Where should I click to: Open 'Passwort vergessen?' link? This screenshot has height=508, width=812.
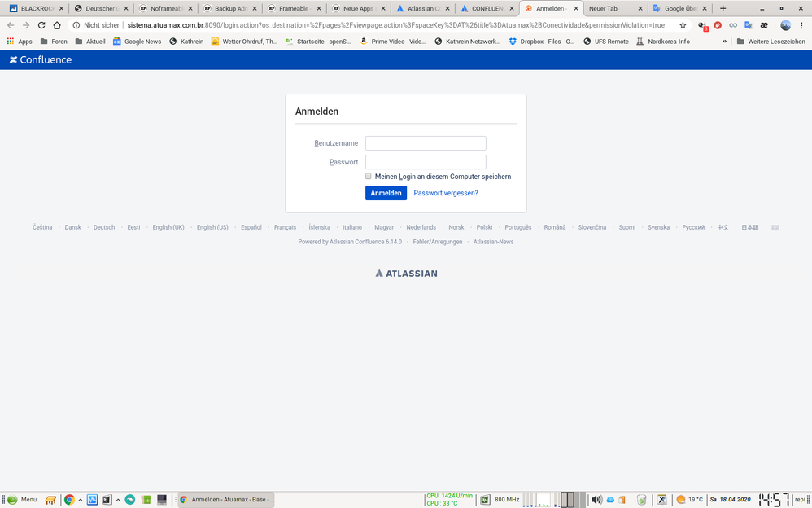coord(446,193)
